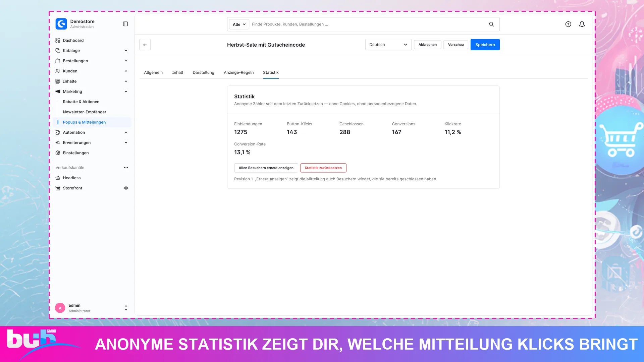Switch to the Anzeige-Regeln tab
Screen dimensions: 644x362
[239, 72]
